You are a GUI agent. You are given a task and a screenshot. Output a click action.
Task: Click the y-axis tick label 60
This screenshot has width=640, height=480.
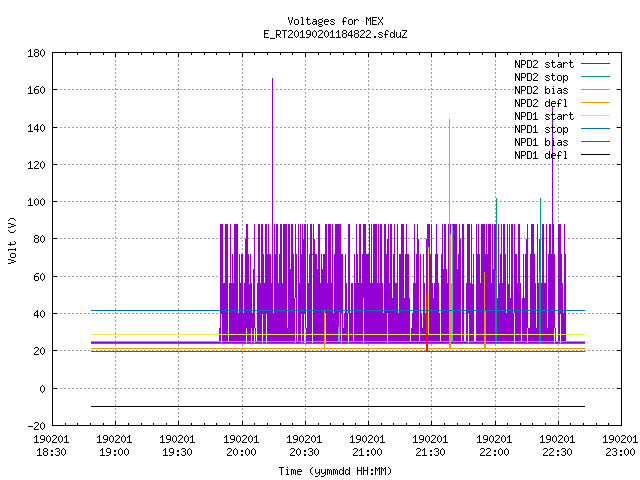click(39, 277)
